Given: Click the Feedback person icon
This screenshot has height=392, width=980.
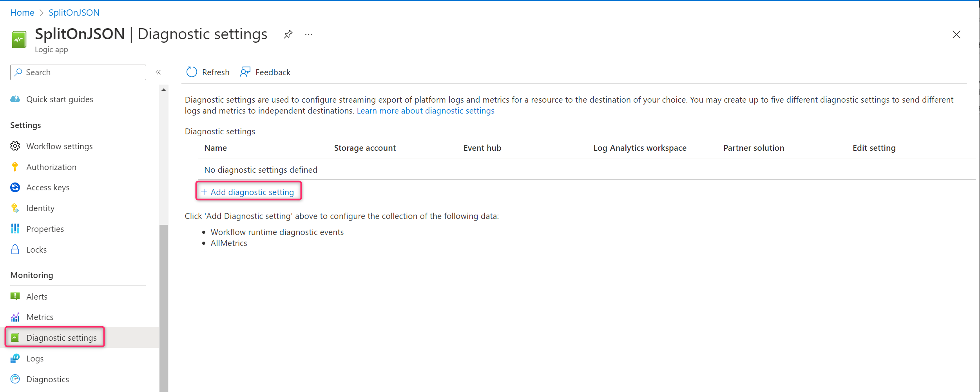Looking at the screenshot, I should (245, 72).
